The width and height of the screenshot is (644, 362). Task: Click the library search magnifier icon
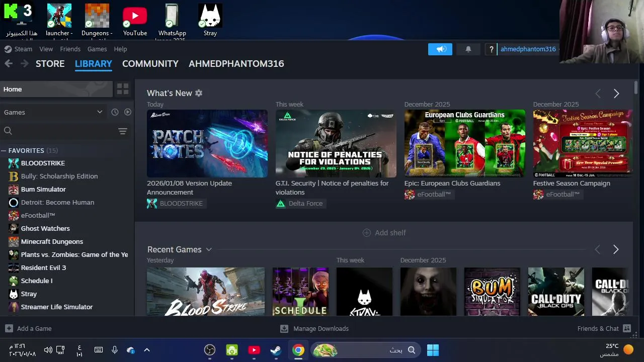tap(8, 131)
